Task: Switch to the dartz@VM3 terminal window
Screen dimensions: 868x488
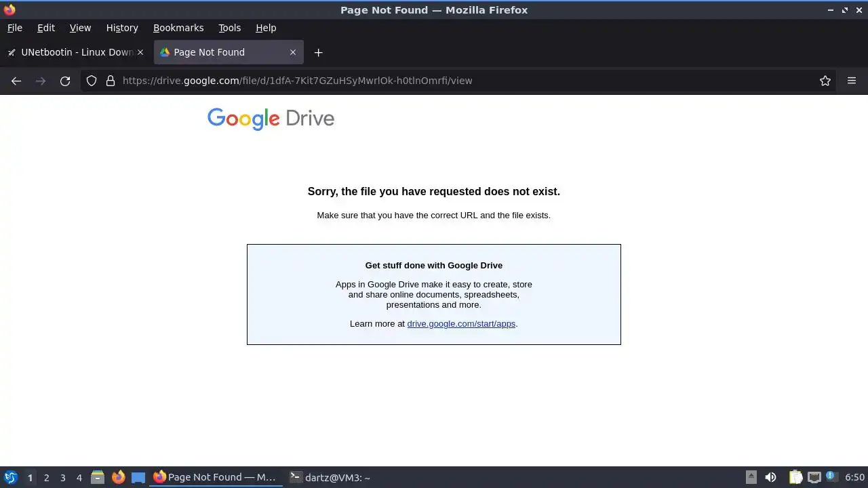Action: [330, 477]
